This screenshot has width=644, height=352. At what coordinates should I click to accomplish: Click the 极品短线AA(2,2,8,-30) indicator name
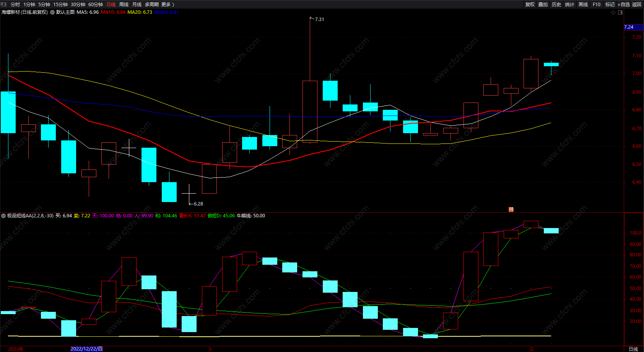pyautogui.click(x=30, y=216)
